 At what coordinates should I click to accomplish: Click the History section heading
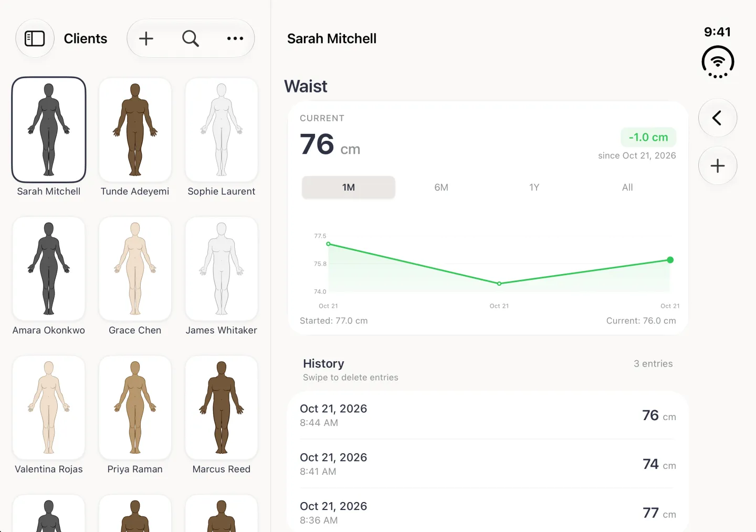(x=323, y=363)
